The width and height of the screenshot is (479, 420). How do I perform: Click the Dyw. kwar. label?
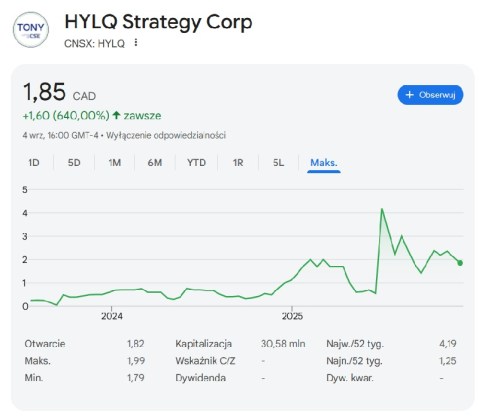(350, 378)
